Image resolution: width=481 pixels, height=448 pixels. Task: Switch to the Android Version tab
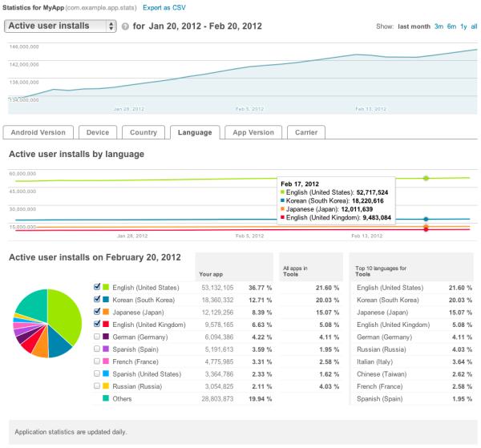coord(39,132)
